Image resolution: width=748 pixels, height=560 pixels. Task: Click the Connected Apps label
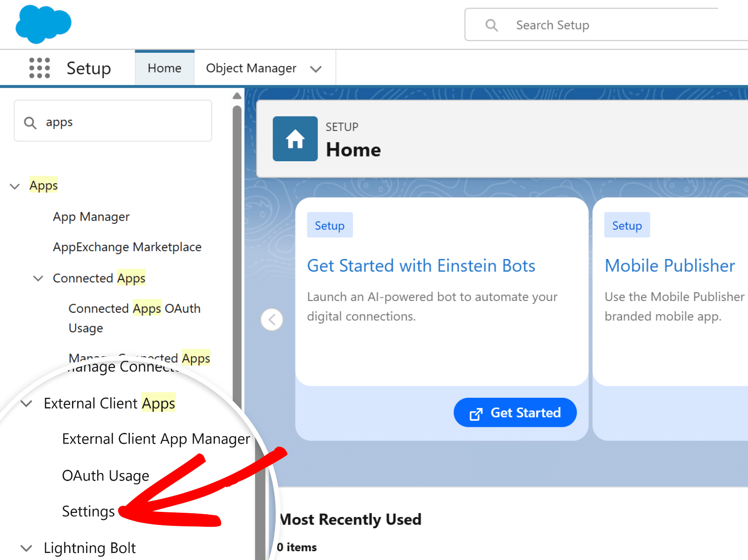[99, 278]
